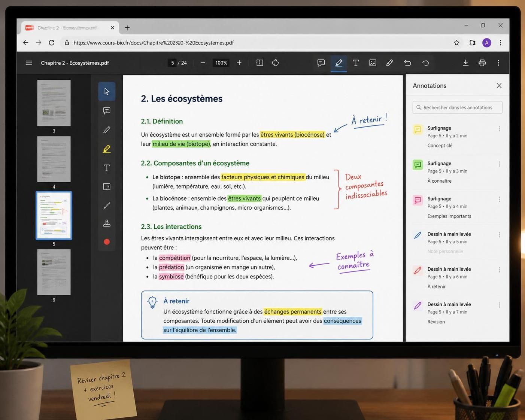Click the insert image icon

(x=373, y=63)
